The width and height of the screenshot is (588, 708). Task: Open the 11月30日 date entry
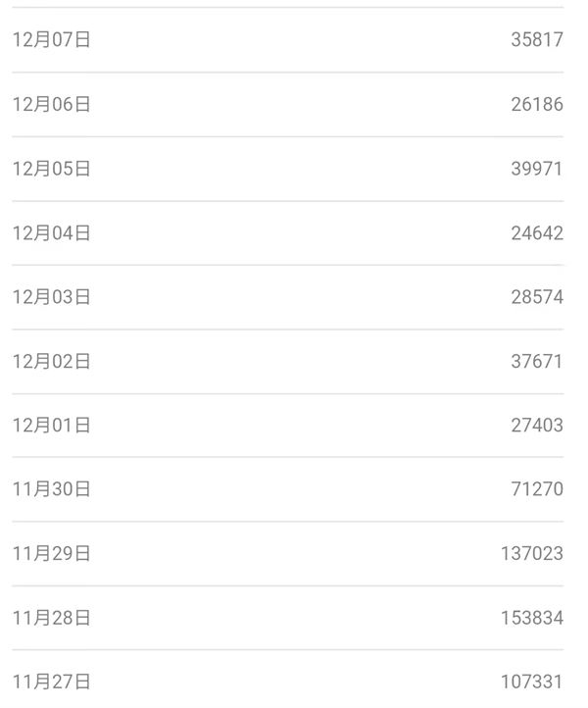[x=51, y=489]
